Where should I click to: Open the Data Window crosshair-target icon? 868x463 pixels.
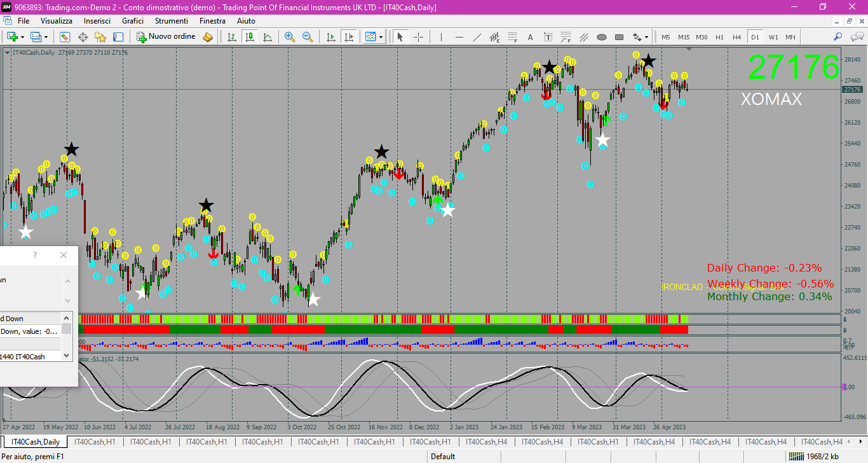coord(83,37)
